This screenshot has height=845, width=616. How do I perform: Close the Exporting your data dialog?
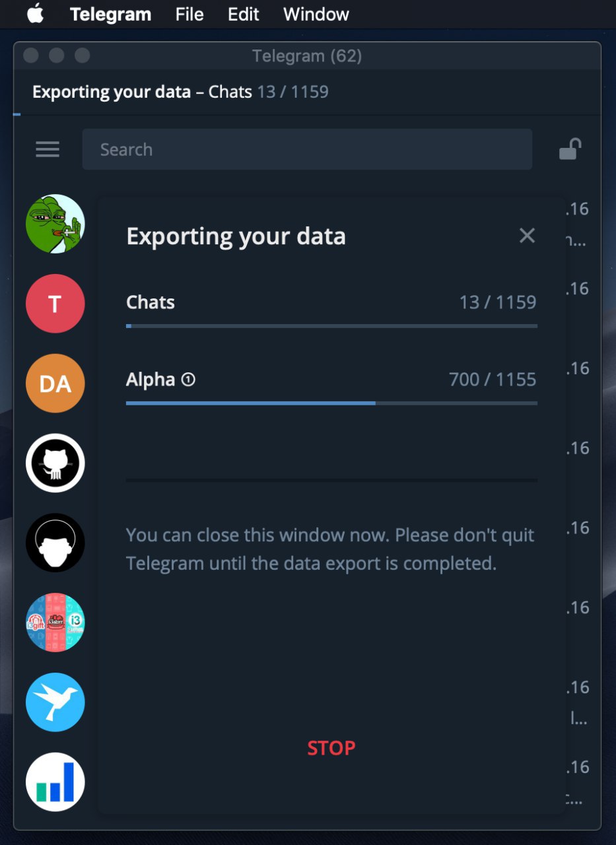(527, 236)
